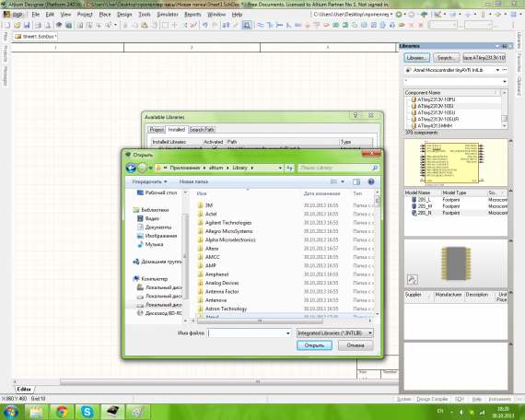The width and height of the screenshot is (525, 420).
Task: Click the volume icon in system tray
Action: tap(461, 412)
